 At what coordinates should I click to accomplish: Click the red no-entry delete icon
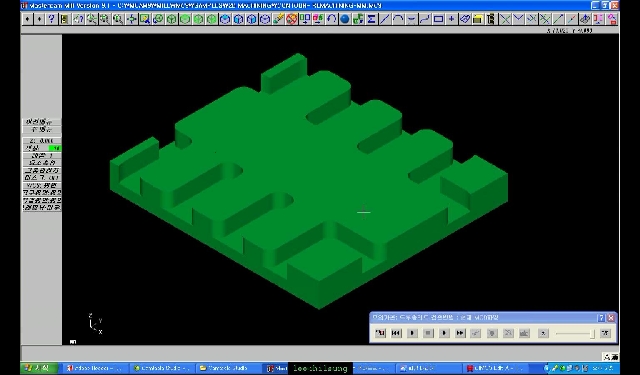[291, 19]
